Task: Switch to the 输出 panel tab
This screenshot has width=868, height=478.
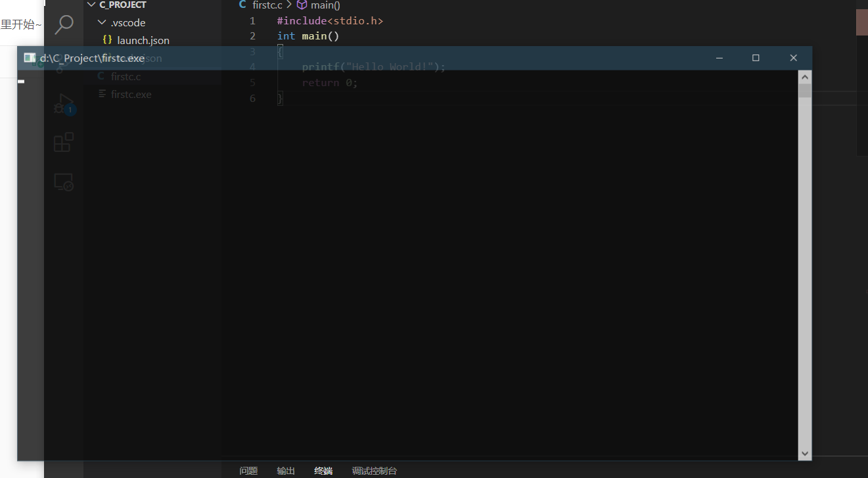Action: pos(286,471)
